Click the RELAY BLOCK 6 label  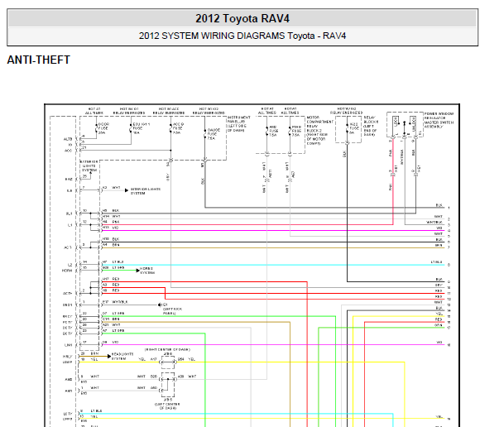(371, 126)
